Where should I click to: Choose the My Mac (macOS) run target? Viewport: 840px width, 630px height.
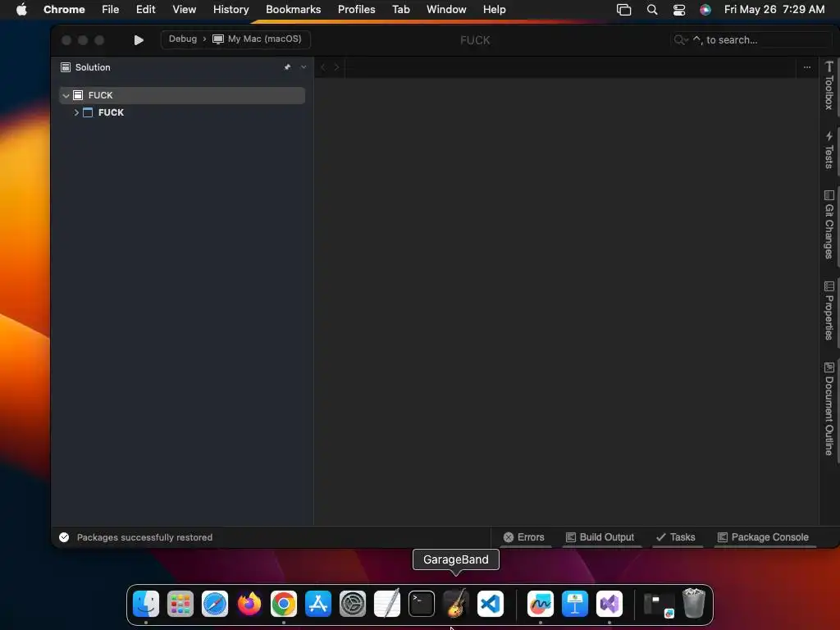258,39
